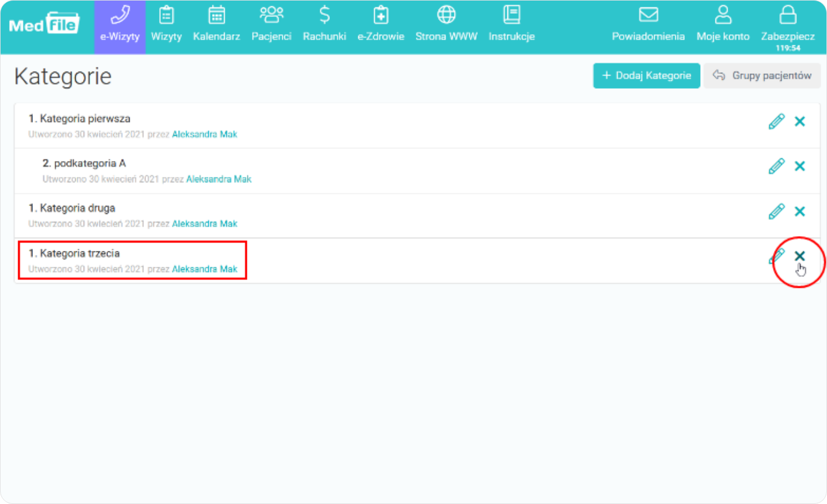
Task: Open the e-Zdrowie section
Action: click(x=381, y=24)
